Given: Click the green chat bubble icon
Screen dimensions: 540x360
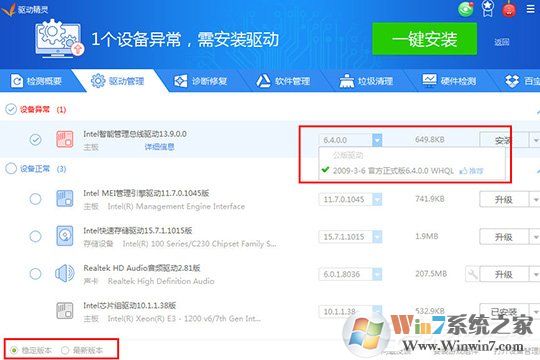Looking at the screenshot, I should point(466,9).
